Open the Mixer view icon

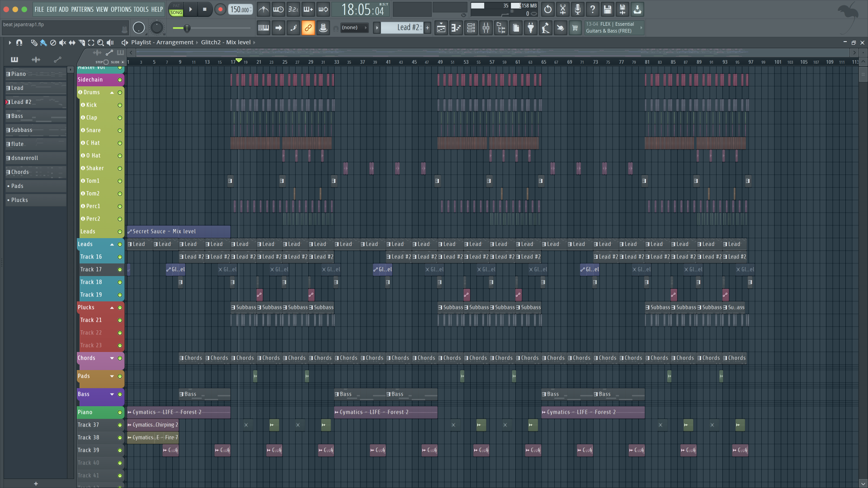(486, 28)
